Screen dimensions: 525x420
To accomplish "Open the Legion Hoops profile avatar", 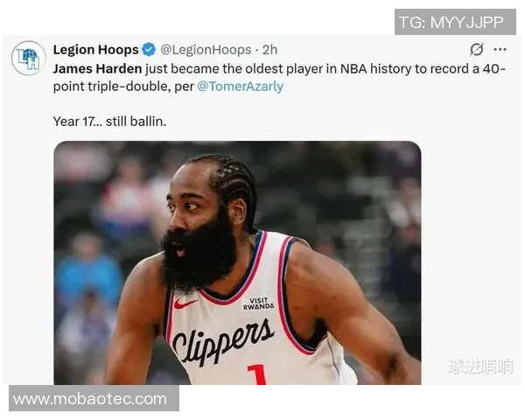I will click(x=29, y=58).
